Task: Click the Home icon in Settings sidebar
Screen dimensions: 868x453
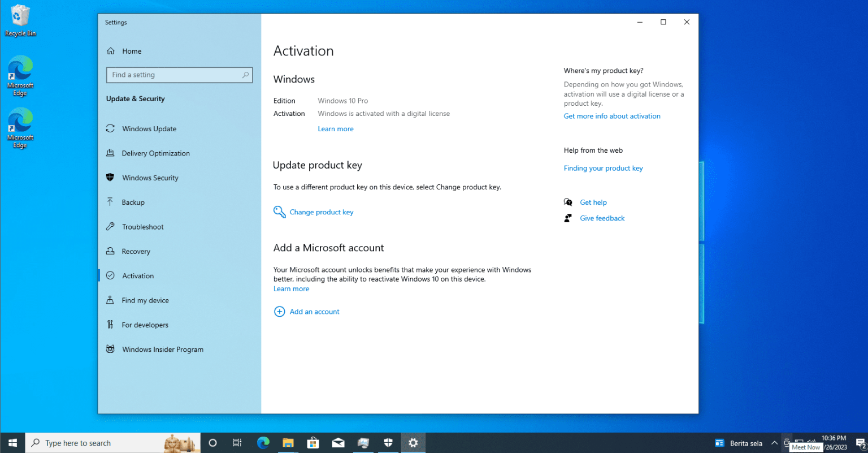Action: click(x=111, y=51)
